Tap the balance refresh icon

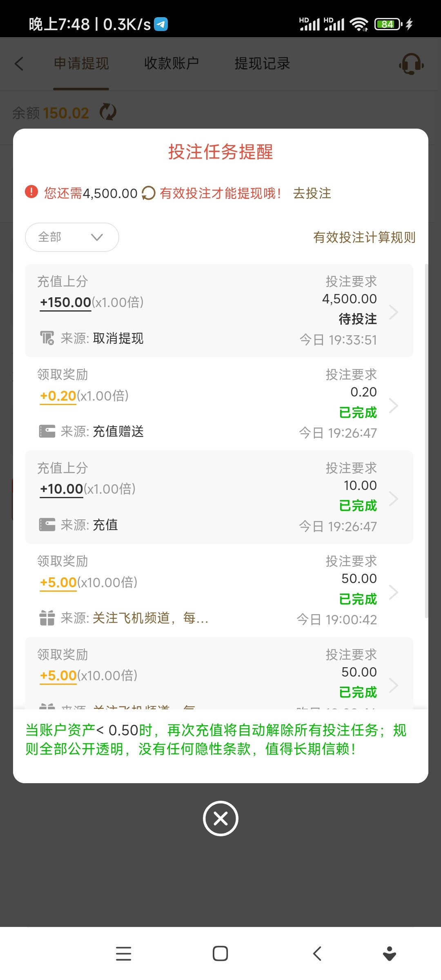(x=108, y=112)
